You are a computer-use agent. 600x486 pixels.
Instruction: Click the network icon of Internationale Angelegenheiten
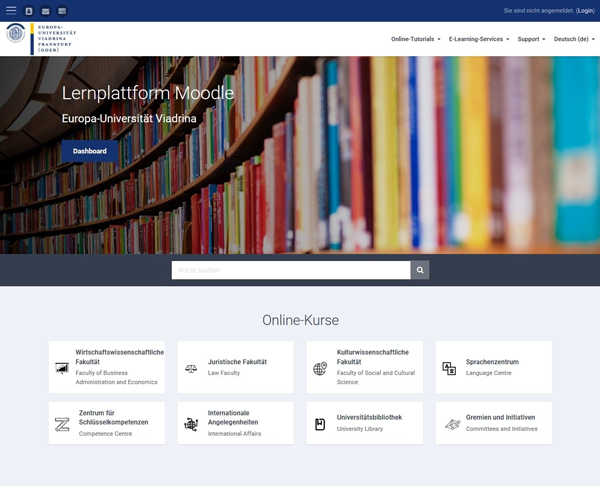(x=191, y=424)
